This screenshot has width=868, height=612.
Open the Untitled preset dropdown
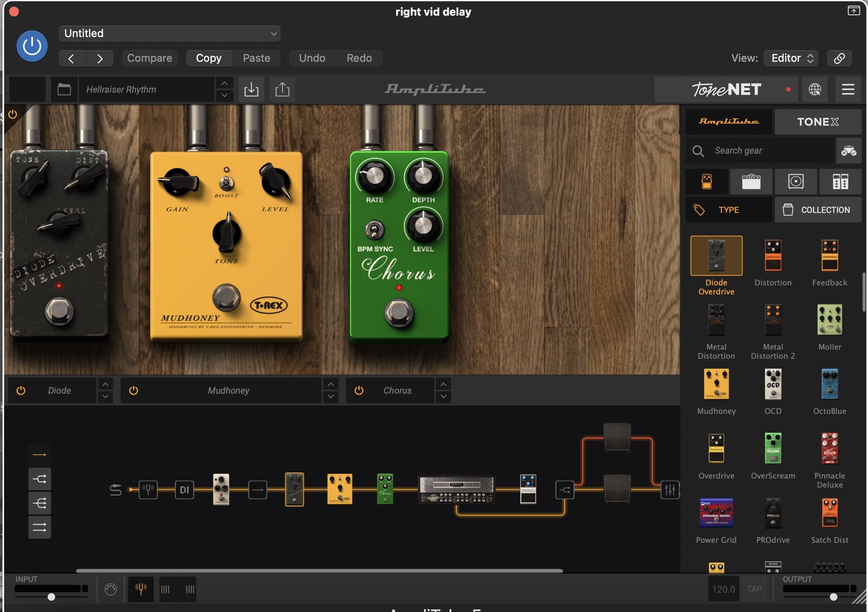click(x=170, y=34)
